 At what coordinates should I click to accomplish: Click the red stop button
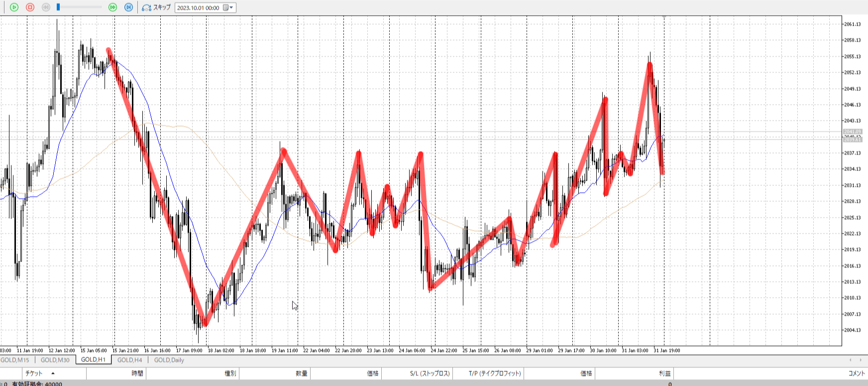point(30,7)
